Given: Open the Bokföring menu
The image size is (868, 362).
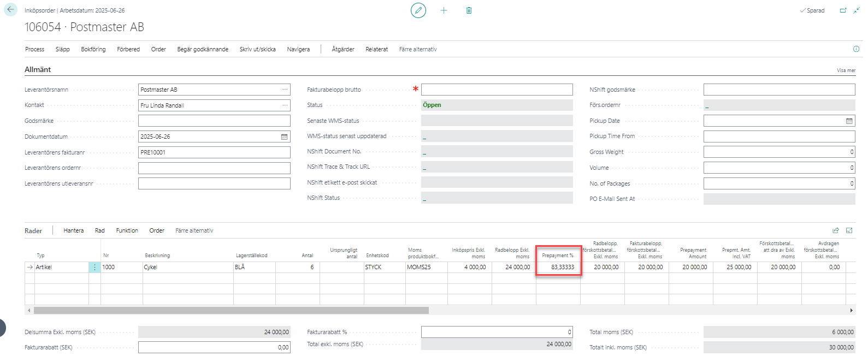Looking at the screenshot, I should point(93,49).
